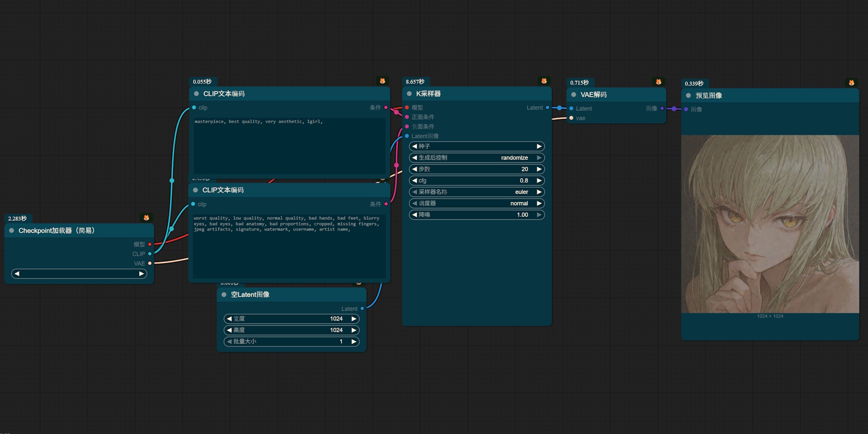The height and width of the screenshot is (434, 868).
Task: Click the fox badge on the VAE解码 node
Action: 658,82
